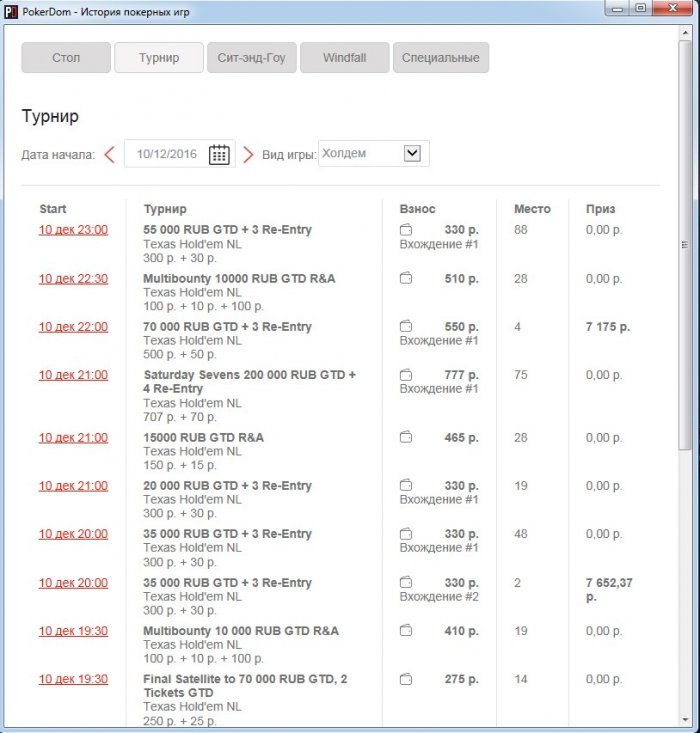This screenshot has width=700, height=733.
Task: Open 10 дек 19:30 Final Satellite link
Action: (x=73, y=679)
